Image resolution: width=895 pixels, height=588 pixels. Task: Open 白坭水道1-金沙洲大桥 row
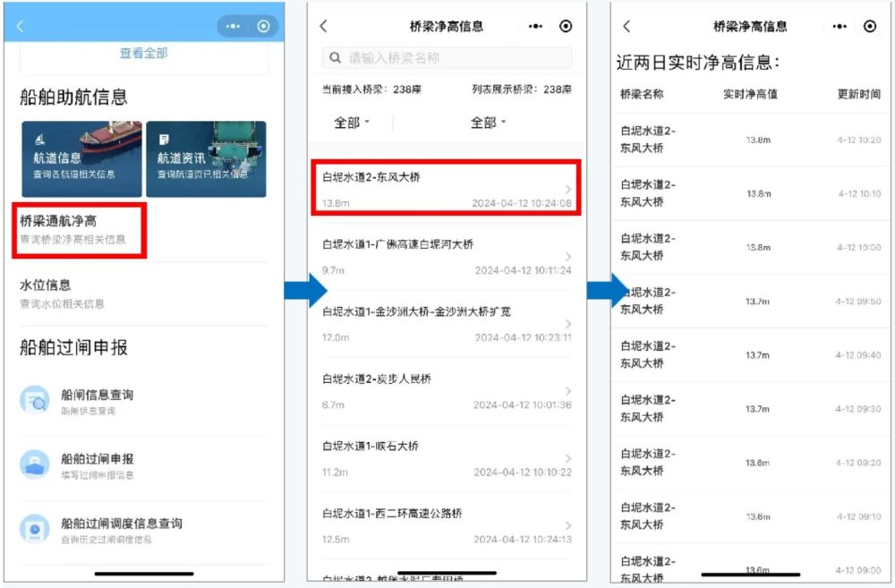(447, 324)
